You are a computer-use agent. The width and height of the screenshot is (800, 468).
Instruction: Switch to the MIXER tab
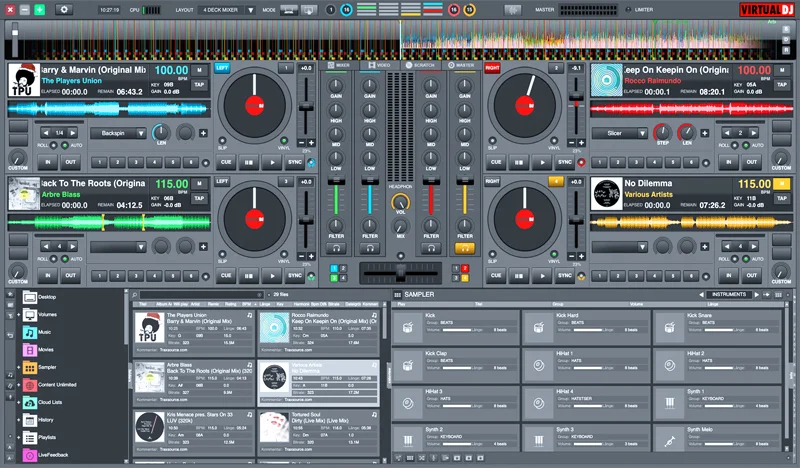(339, 65)
